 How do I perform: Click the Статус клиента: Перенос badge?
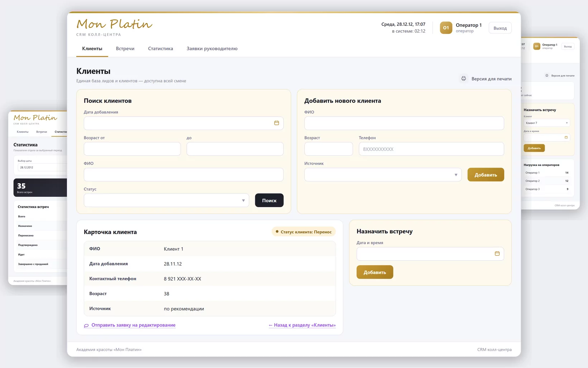(304, 232)
